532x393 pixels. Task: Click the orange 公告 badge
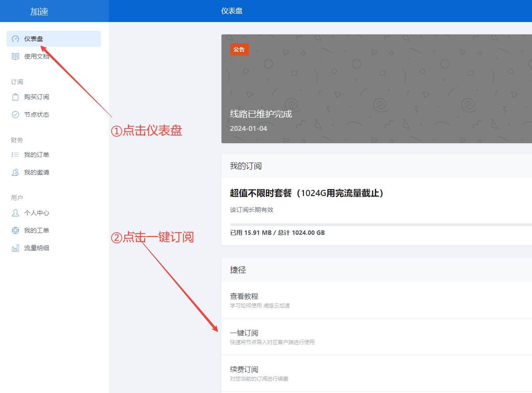click(x=239, y=49)
